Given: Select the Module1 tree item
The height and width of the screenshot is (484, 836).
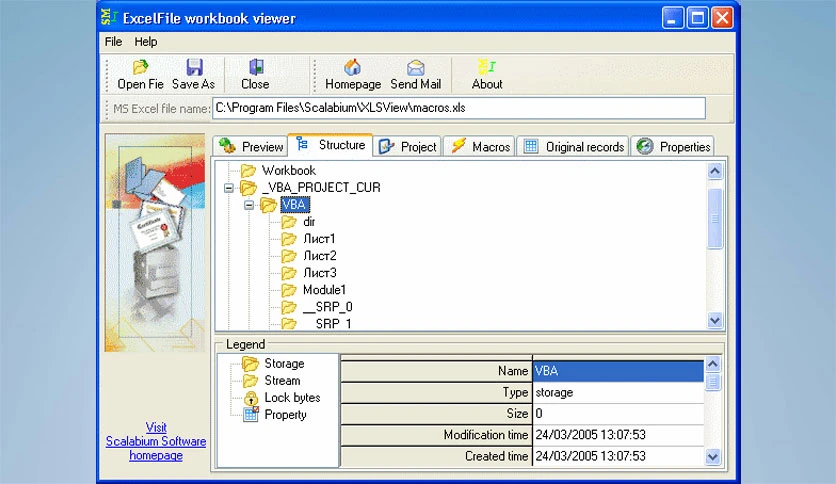Looking at the screenshot, I should 324,290.
